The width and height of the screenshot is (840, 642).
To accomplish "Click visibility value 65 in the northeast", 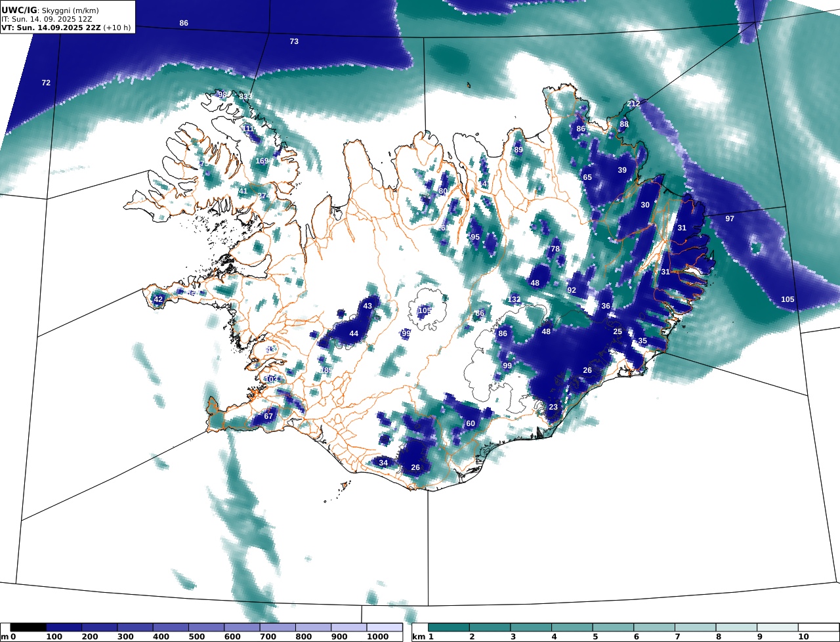I will 587,177.
